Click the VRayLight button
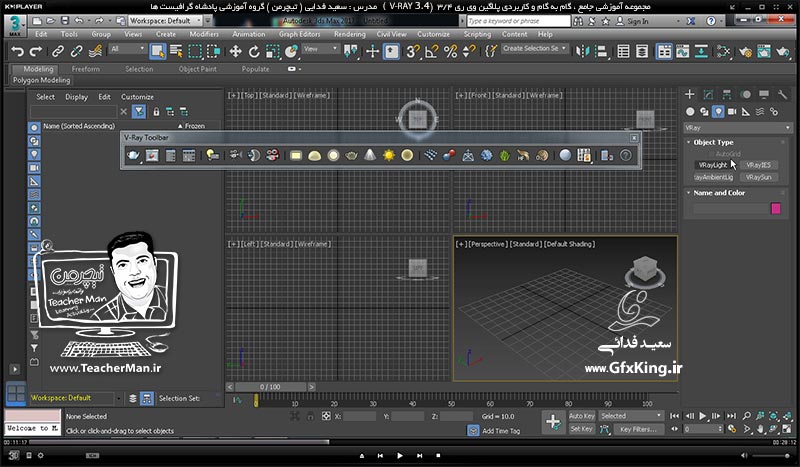800x467 pixels. tap(713, 165)
